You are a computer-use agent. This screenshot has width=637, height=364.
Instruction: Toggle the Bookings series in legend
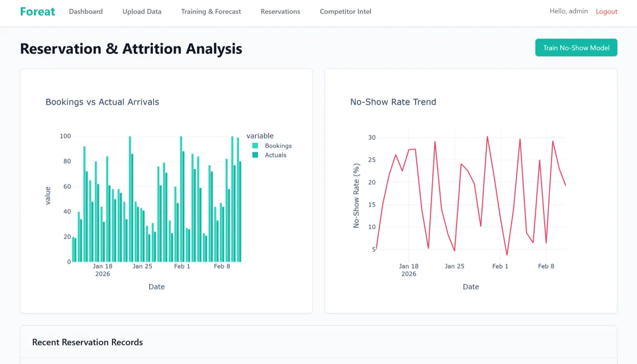(278, 146)
